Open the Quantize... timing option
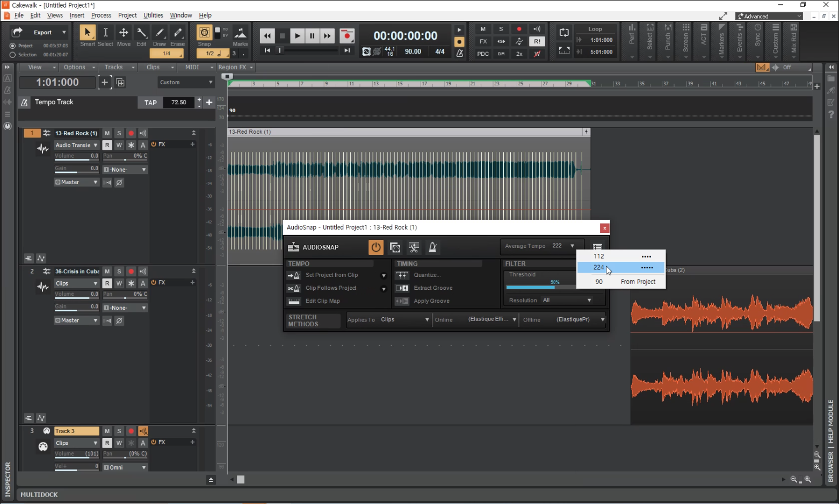This screenshot has height=504, width=839. point(427,275)
